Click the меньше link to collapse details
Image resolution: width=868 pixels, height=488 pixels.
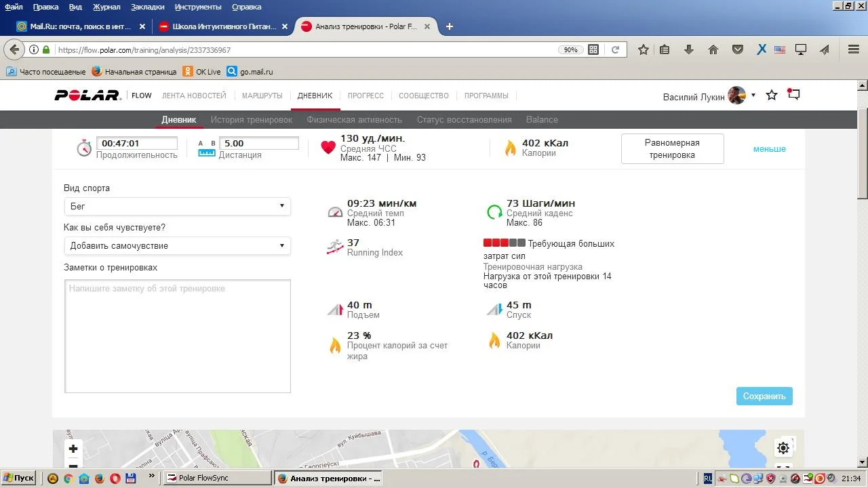click(x=769, y=148)
